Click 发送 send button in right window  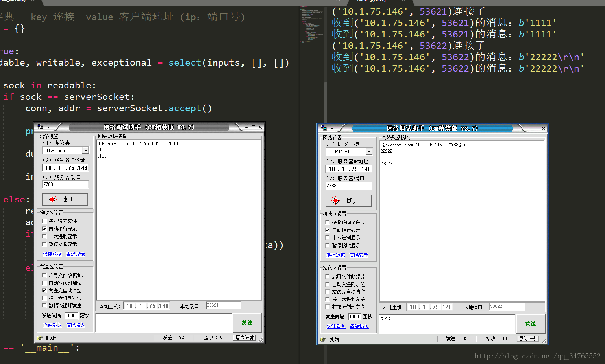click(530, 324)
